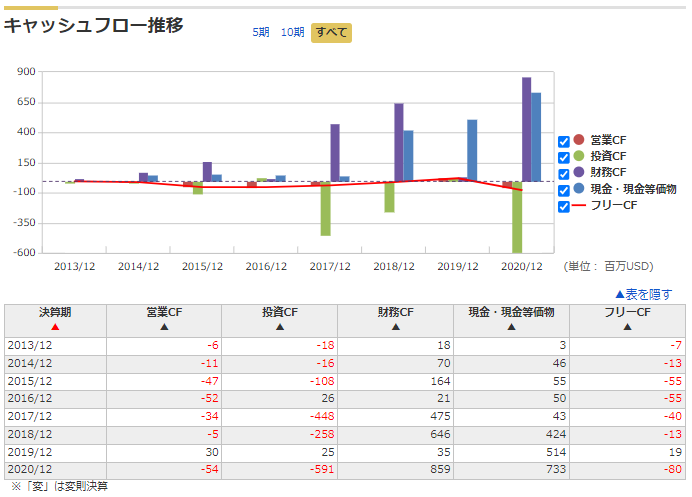Switch chart range to 5期

261,32
